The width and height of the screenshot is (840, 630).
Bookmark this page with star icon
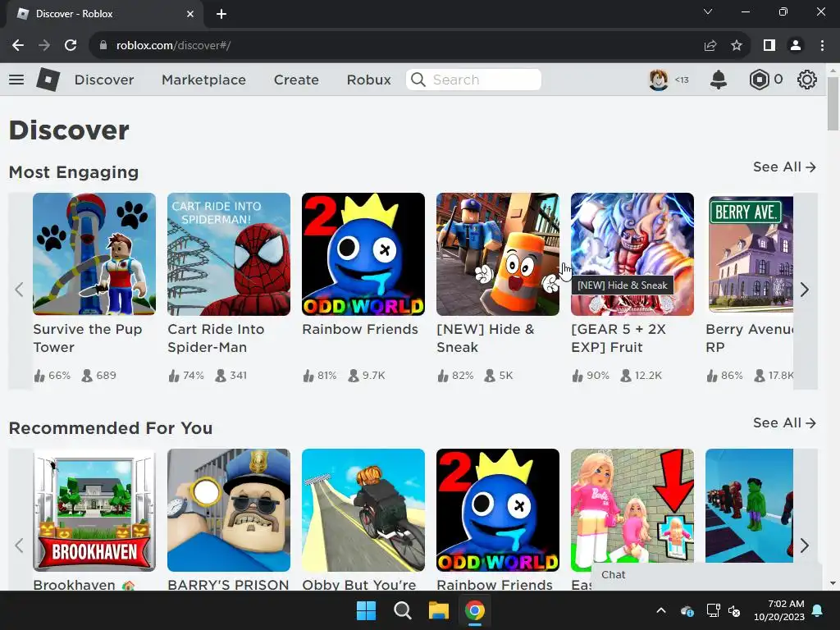[737, 46]
